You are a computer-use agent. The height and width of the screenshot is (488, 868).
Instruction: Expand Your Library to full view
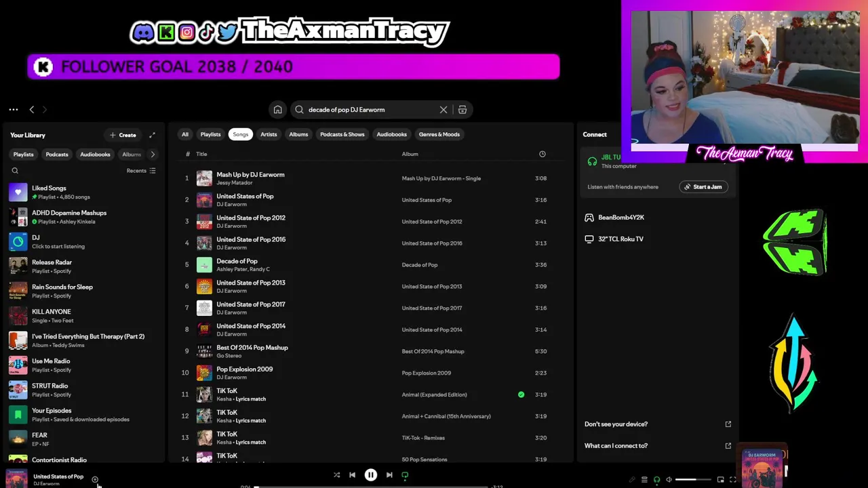(x=152, y=135)
